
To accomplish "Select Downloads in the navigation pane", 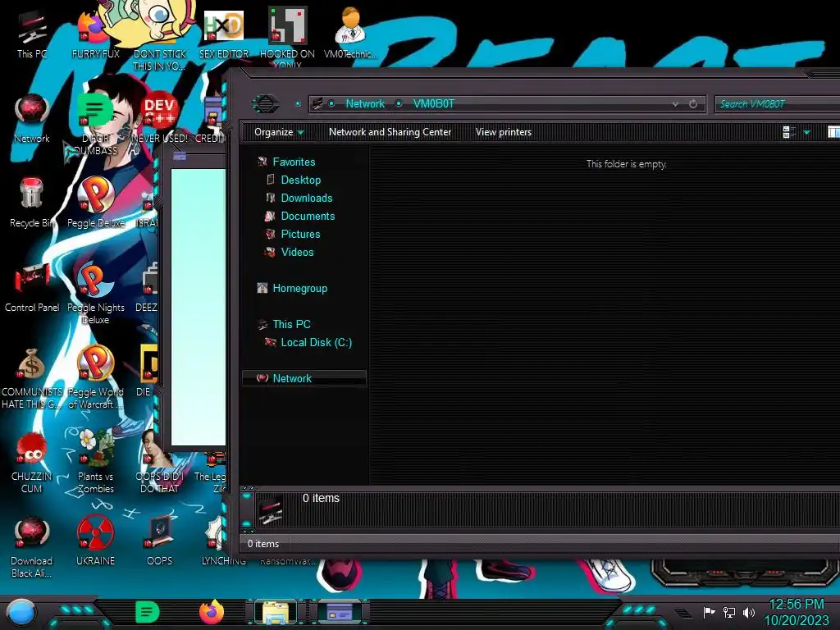I will point(307,199).
